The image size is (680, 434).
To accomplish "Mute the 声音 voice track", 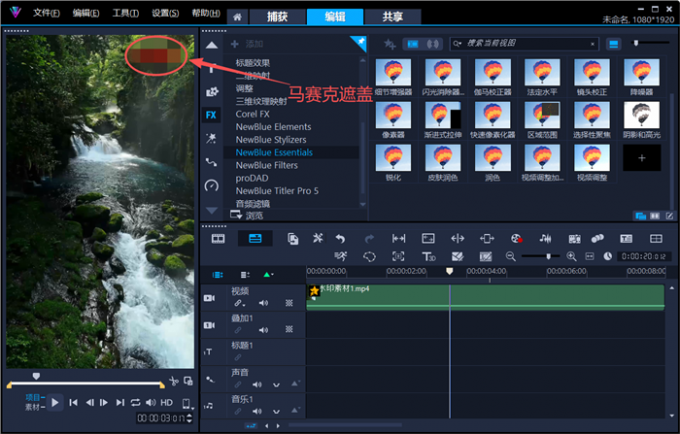I will [257, 385].
